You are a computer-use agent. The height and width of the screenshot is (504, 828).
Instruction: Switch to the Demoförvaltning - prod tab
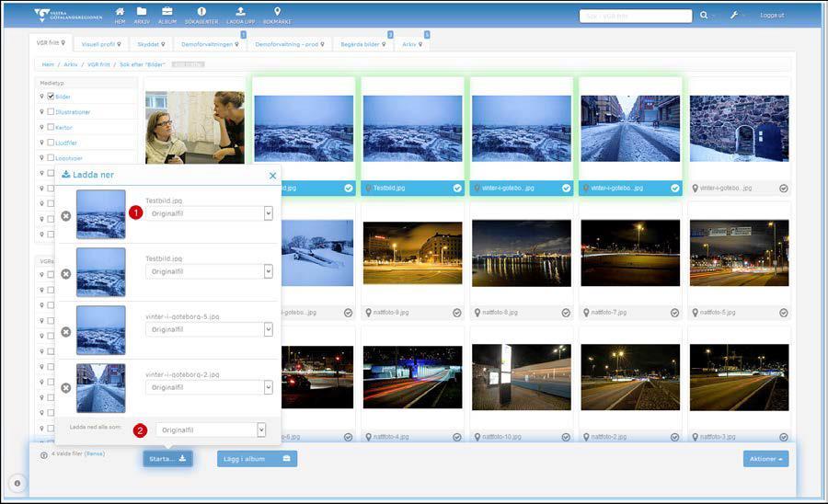290,44
